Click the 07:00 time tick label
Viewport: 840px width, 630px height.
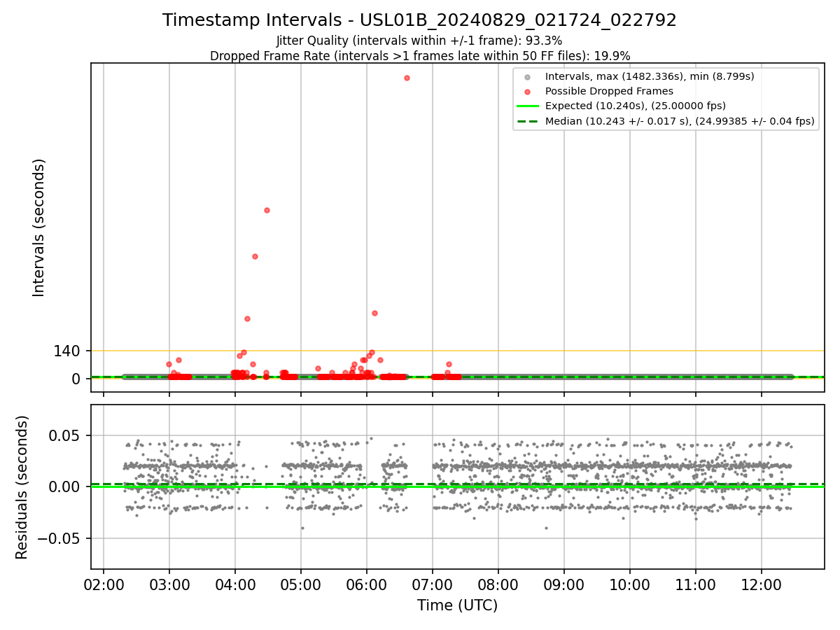[x=433, y=584]
